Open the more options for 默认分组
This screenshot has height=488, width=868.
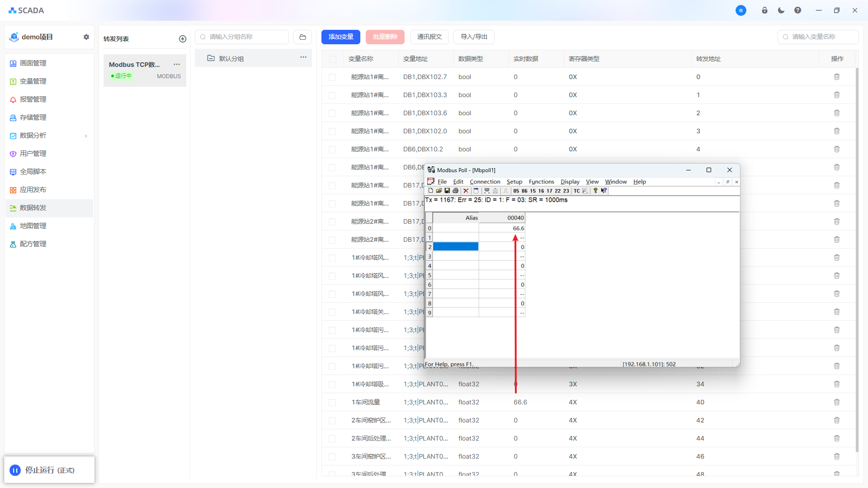tap(303, 57)
